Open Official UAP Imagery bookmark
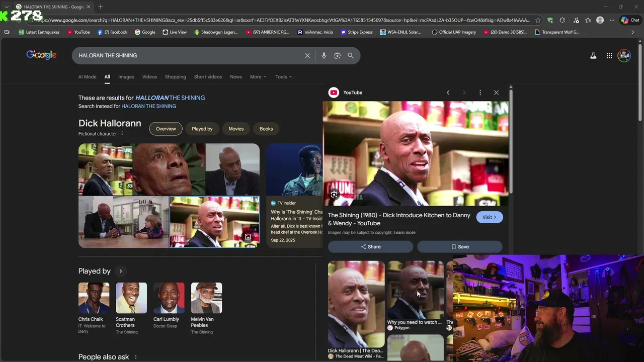This screenshot has height=362, width=644. tap(454, 32)
